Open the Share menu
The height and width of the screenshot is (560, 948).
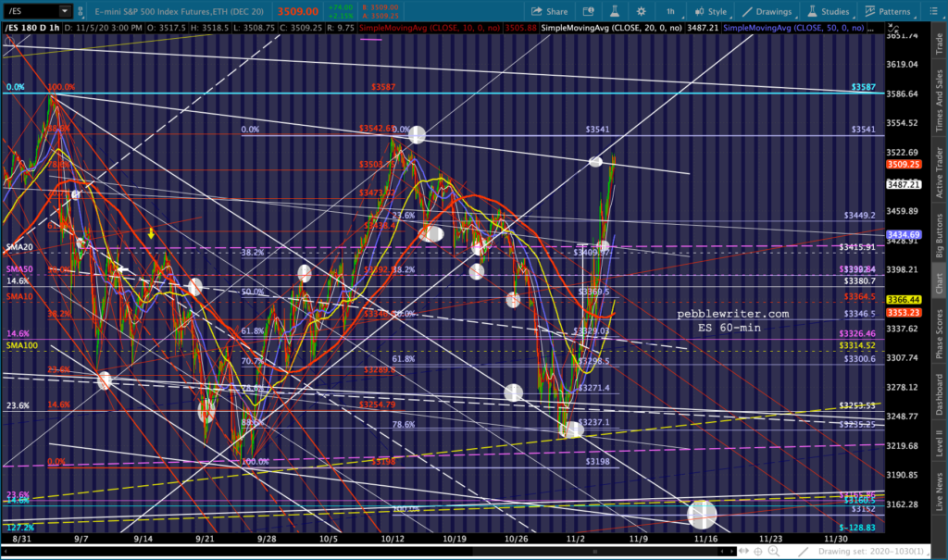tap(550, 11)
